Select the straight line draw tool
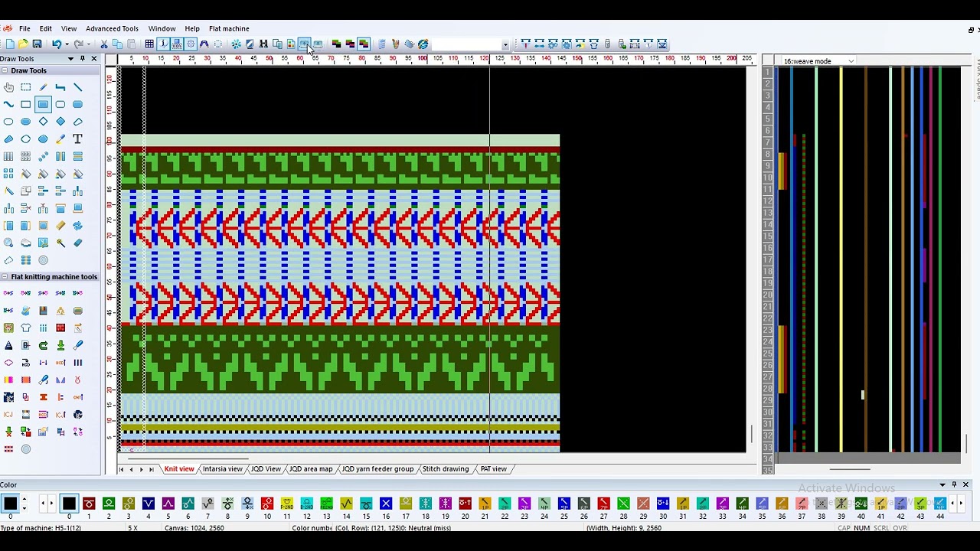 [x=77, y=87]
